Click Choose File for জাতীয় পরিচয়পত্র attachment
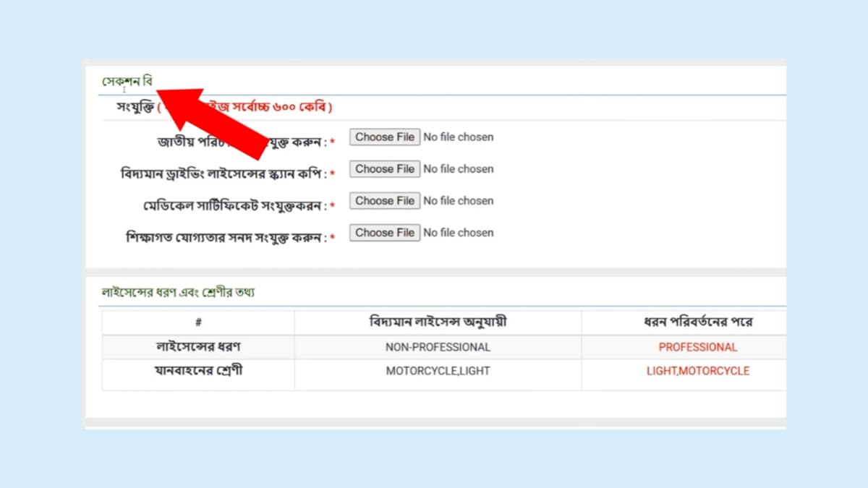Screen dimensions: 868x488 point(384,137)
